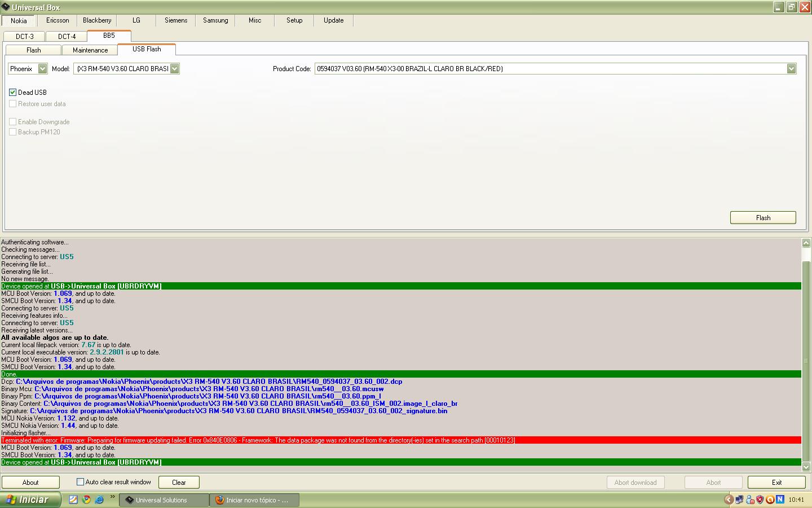Click the network connection tray icon
Image resolution: width=812 pixels, height=508 pixels.
pos(739,500)
